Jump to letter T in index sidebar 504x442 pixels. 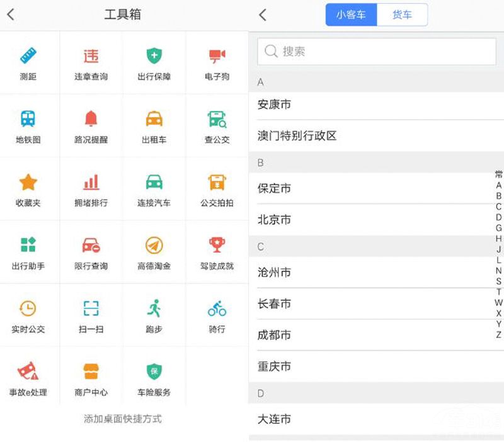(x=498, y=292)
